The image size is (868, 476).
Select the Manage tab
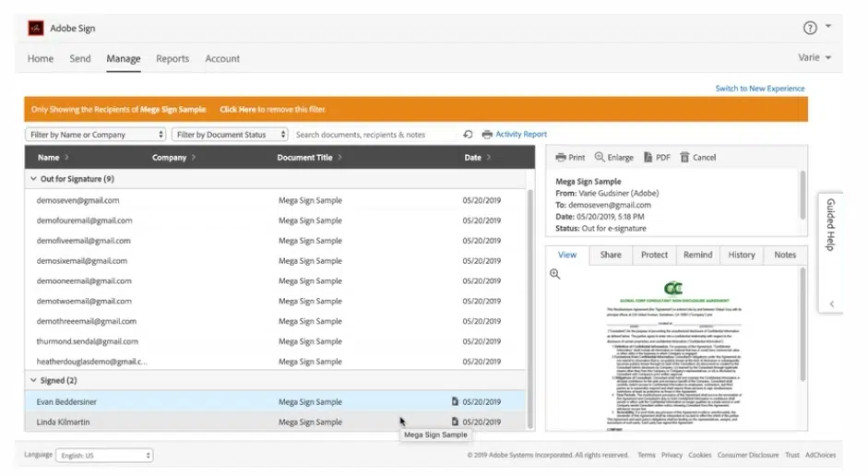pyautogui.click(x=124, y=58)
